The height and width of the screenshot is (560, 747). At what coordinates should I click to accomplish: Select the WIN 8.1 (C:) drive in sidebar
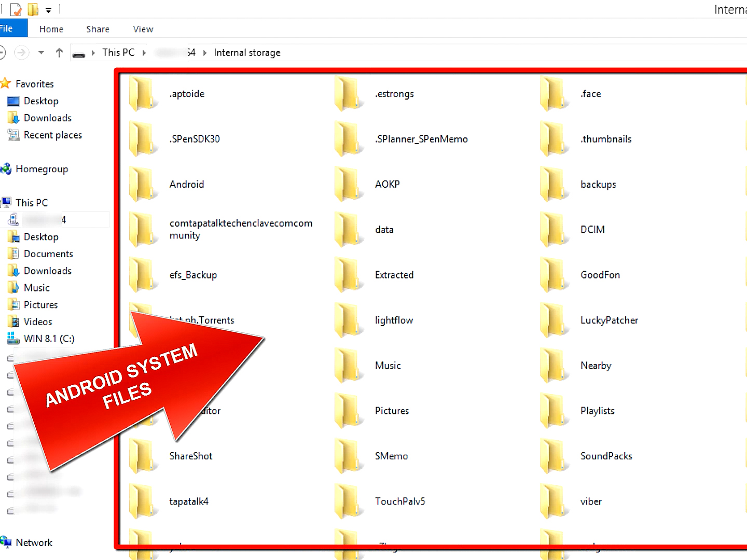(49, 338)
